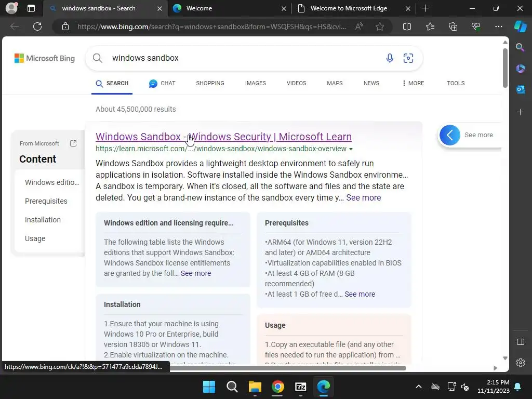
Task: Open File Explorer from taskbar
Action: tap(255, 387)
